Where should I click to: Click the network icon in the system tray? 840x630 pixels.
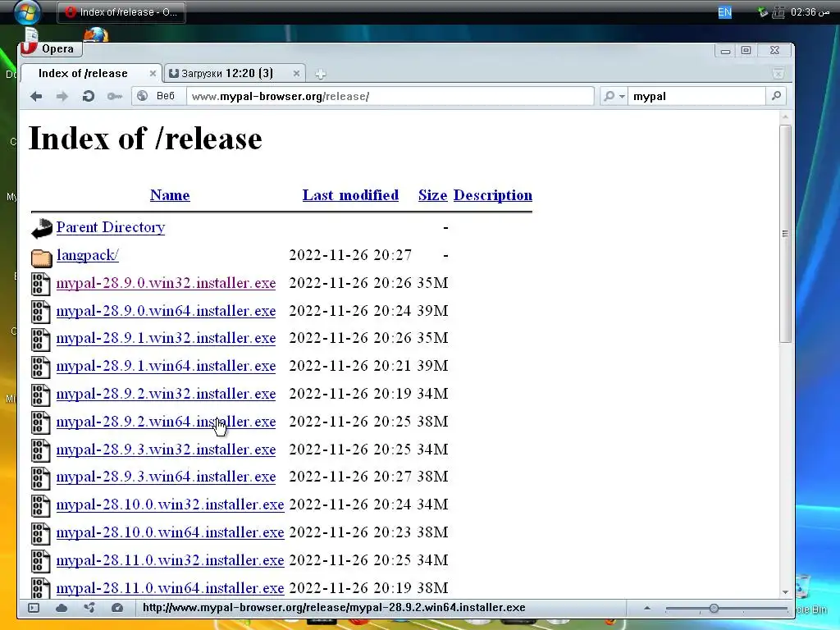pyautogui.click(x=778, y=11)
